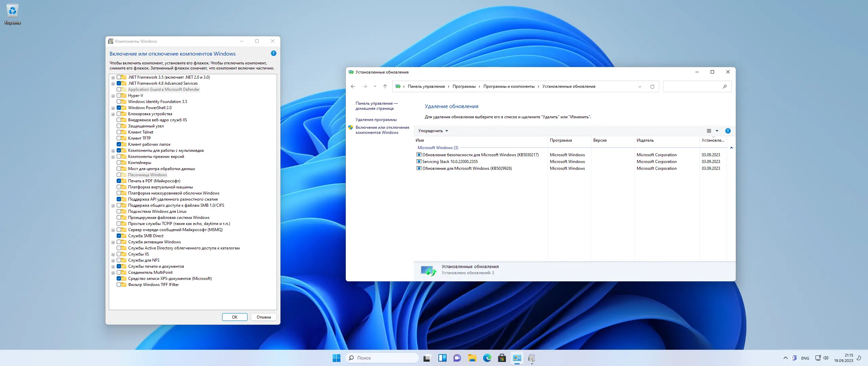The image size is (868, 366).
Task: Open the Удаление программы link
Action: 376,120
